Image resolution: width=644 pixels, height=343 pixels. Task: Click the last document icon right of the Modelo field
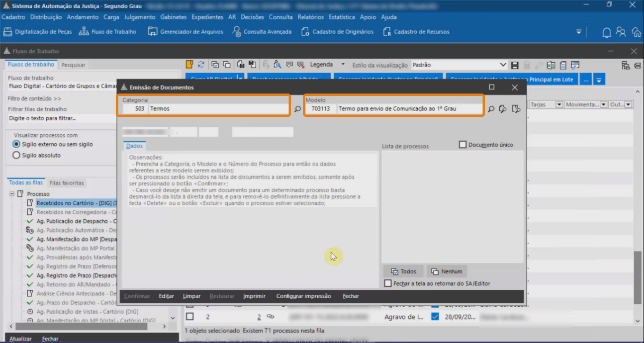click(516, 109)
